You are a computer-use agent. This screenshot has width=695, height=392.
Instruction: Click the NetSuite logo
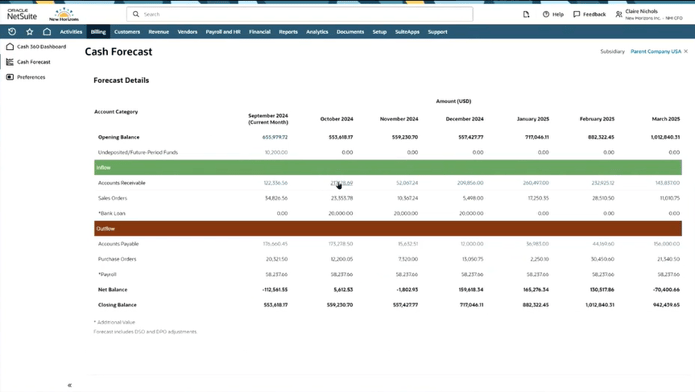(22, 14)
